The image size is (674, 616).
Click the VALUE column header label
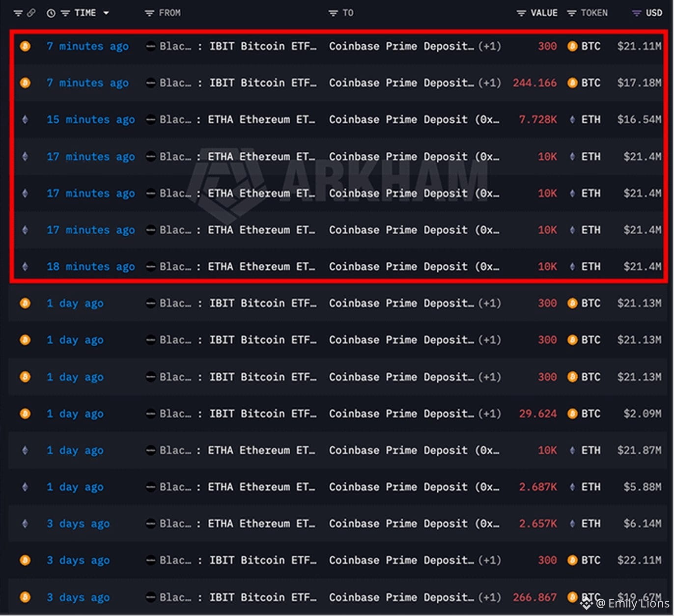tap(544, 13)
